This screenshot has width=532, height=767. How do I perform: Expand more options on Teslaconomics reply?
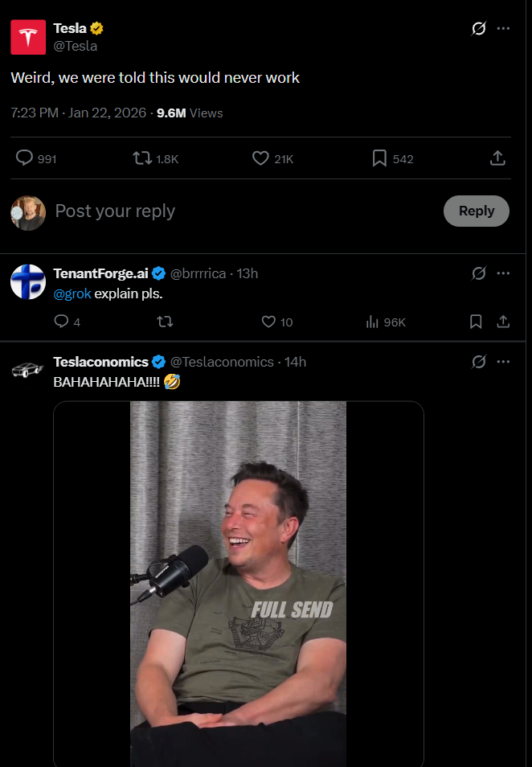tap(504, 362)
